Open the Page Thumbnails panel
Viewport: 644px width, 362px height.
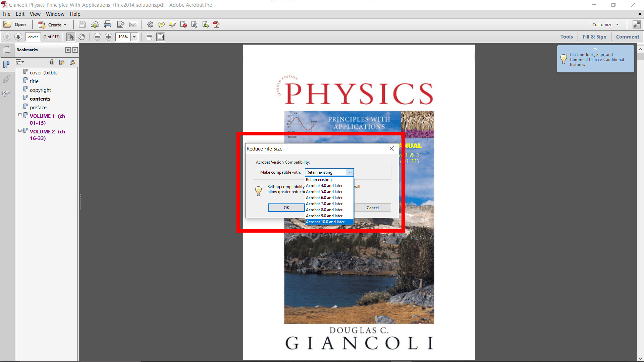click(7, 50)
